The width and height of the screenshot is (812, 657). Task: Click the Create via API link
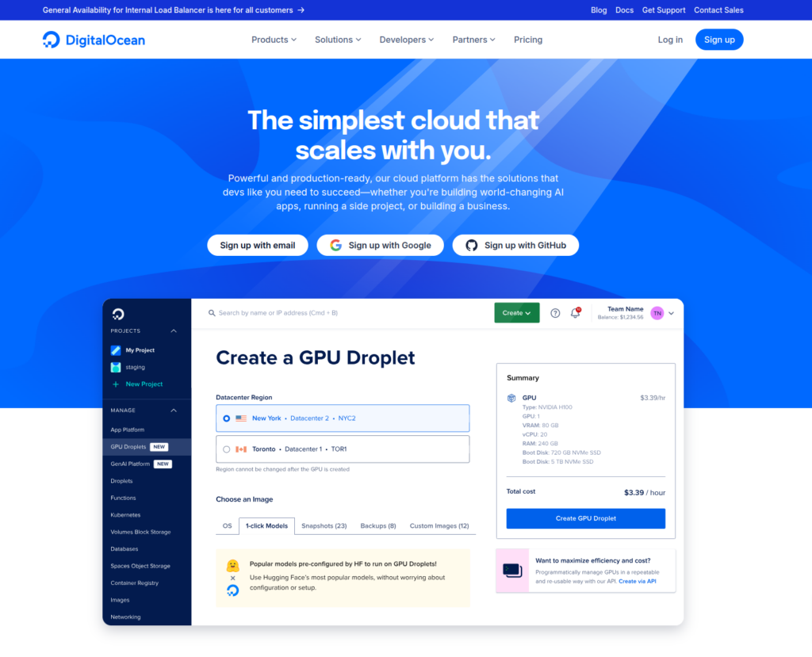coord(638,582)
